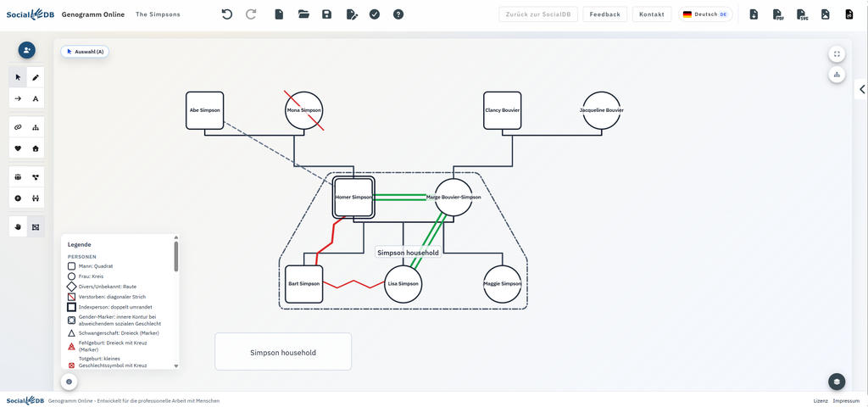
Task: Choose the text label tool
Action: pos(36,98)
